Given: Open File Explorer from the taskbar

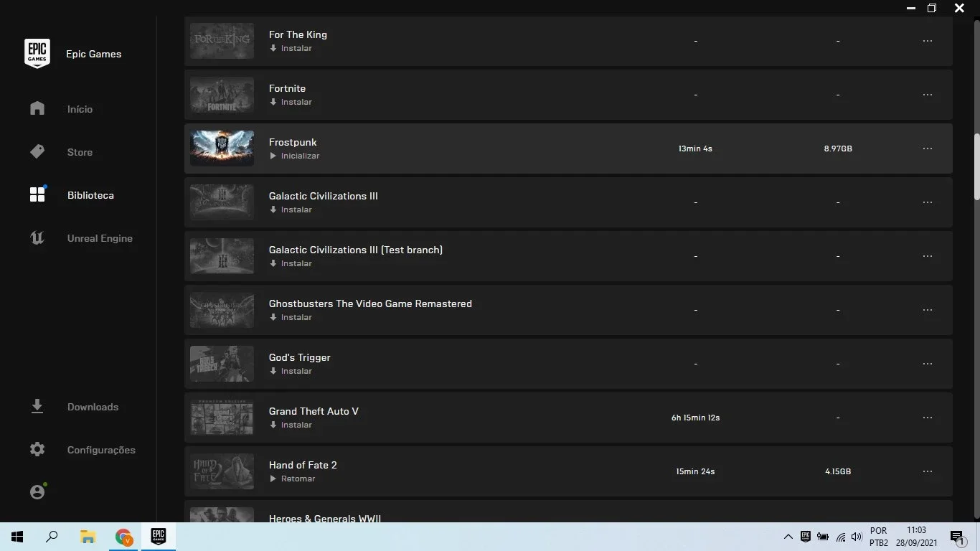Looking at the screenshot, I should pos(88,537).
